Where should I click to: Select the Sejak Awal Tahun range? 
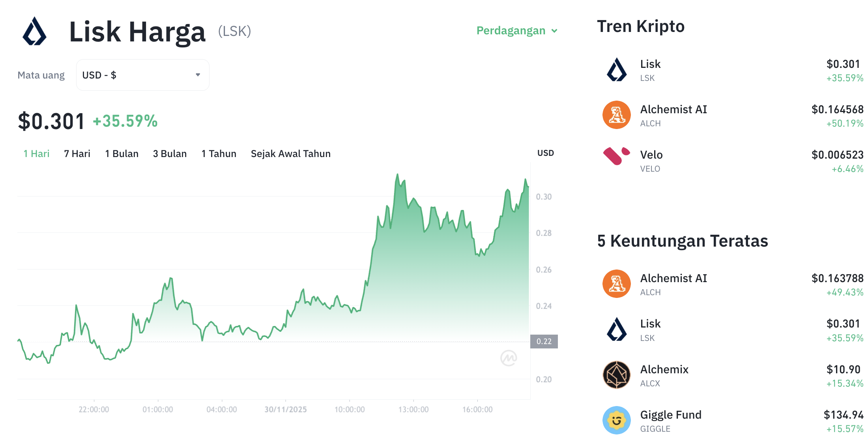[291, 154]
